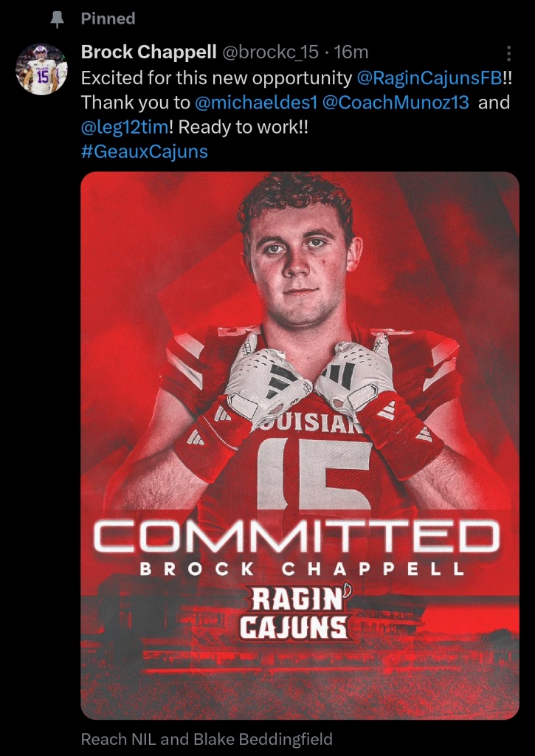Open the three-dot more options menu

click(x=508, y=53)
